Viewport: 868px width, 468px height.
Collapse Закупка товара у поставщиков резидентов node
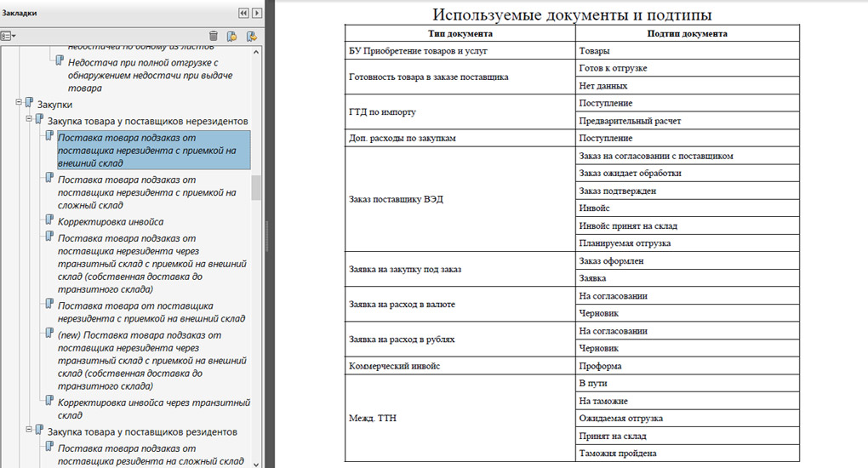29,429
